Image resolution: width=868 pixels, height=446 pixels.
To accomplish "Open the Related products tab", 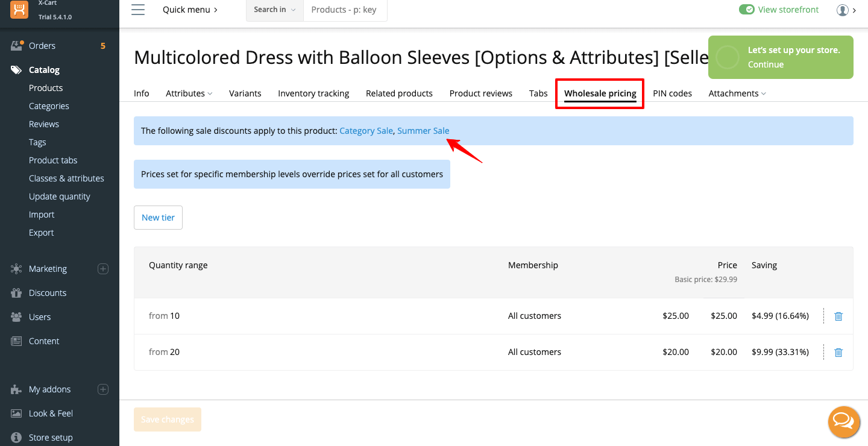I will (x=399, y=93).
